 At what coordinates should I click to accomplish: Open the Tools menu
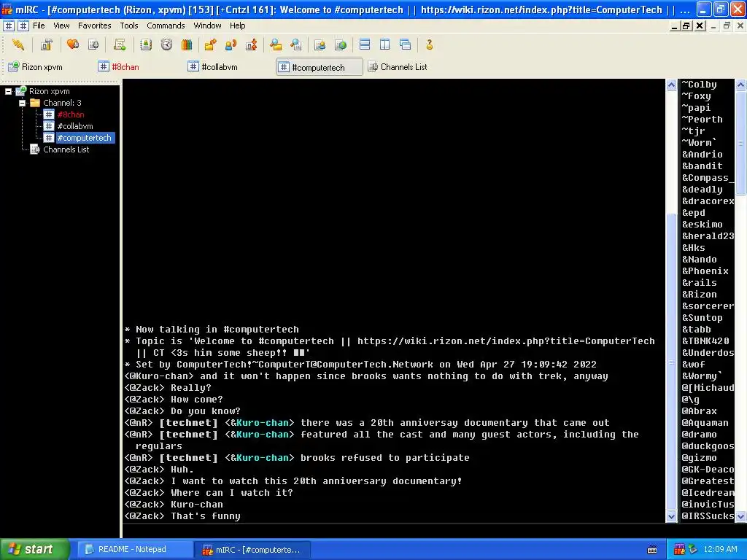(128, 26)
